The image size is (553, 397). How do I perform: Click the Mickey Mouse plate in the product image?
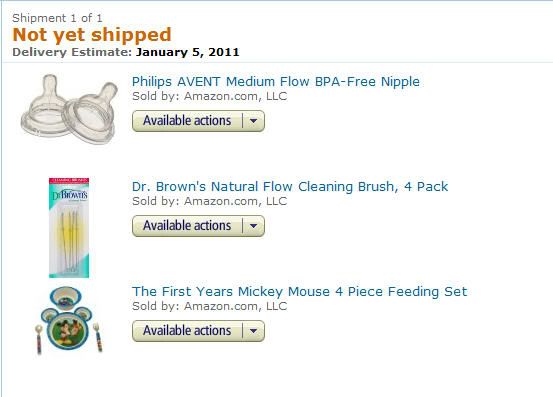(67, 329)
